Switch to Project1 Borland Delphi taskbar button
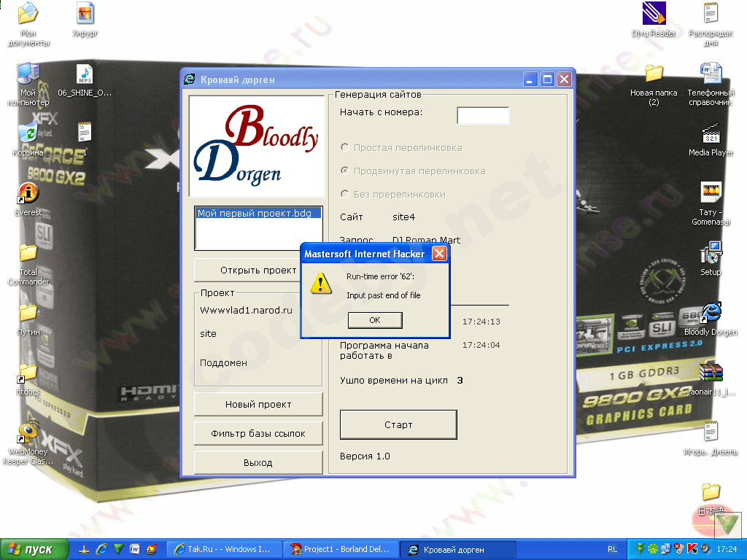This screenshot has width=747, height=560. pyautogui.click(x=341, y=549)
